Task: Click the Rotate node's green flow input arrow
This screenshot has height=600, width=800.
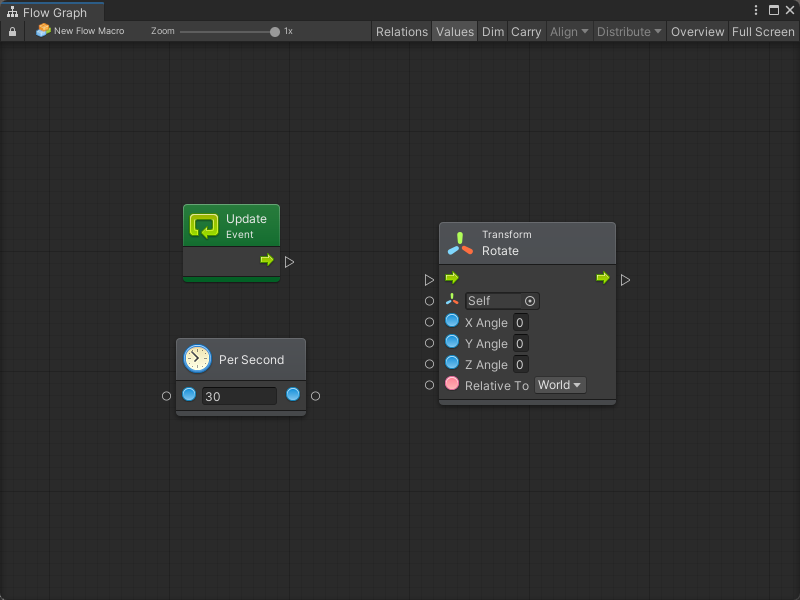Action: click(452, 278)
